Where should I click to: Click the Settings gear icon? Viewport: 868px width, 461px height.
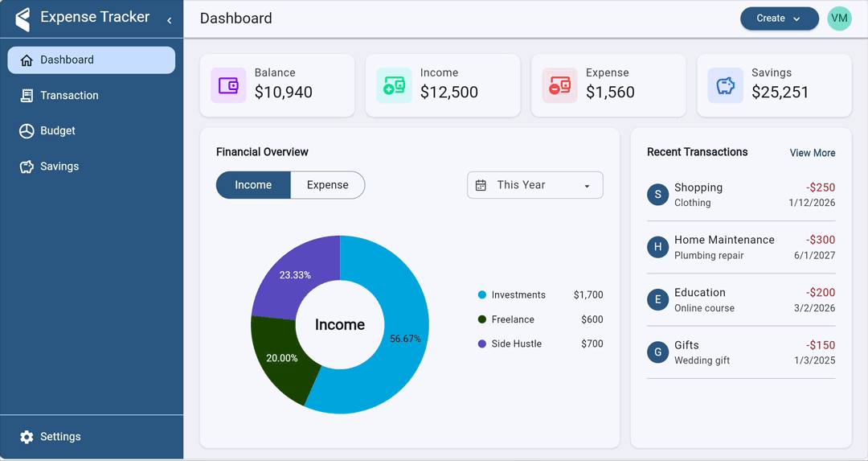(x=27, y=437)
